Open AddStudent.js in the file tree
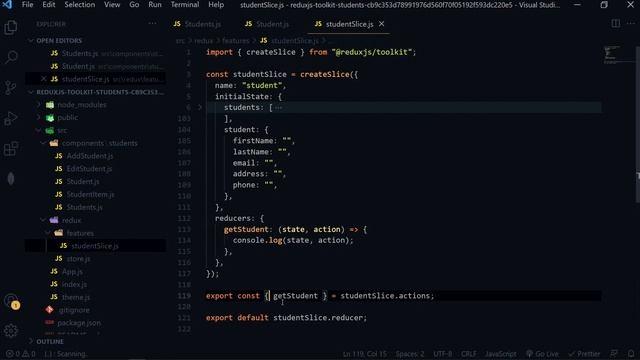The width and height of the screenshot is (640, 360). [89, 156]
